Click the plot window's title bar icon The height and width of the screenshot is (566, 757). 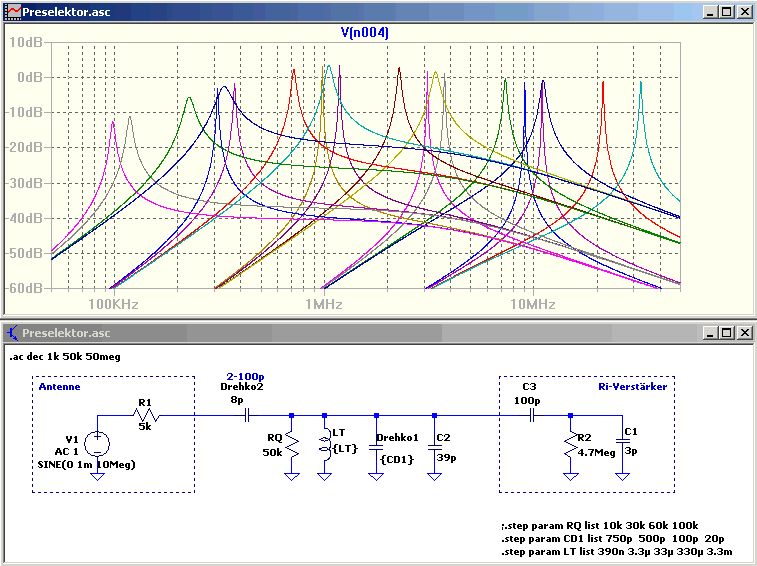[12, 12]
